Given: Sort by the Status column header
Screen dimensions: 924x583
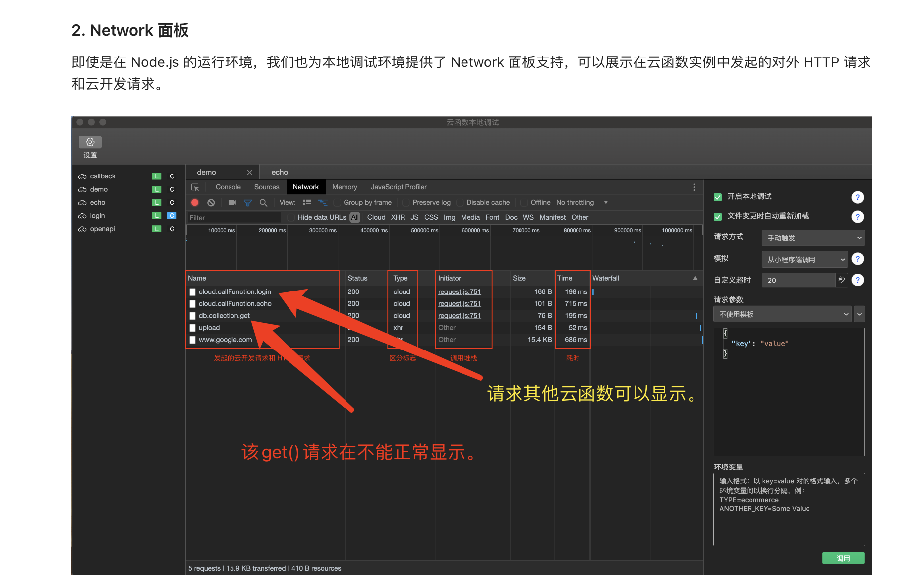Looking at the screenshot, I should coord(357,278).
